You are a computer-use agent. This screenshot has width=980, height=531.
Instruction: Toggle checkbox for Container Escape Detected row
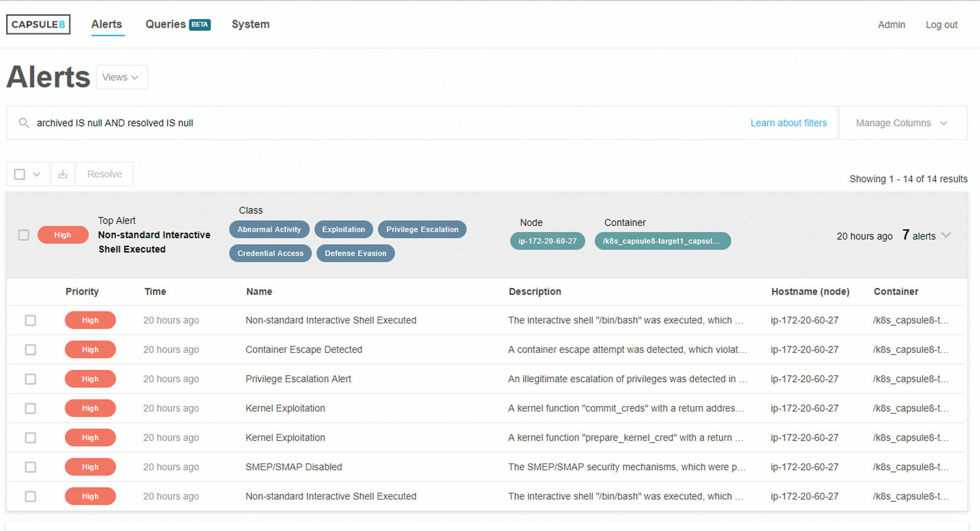(30, 350)
